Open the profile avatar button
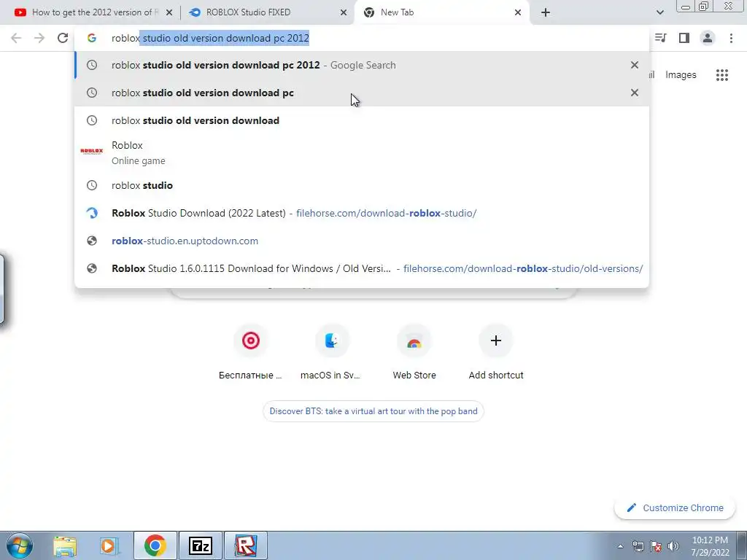The height and width of the screenshot is (560, 747). pyautogui.click(x=708, y=38)
